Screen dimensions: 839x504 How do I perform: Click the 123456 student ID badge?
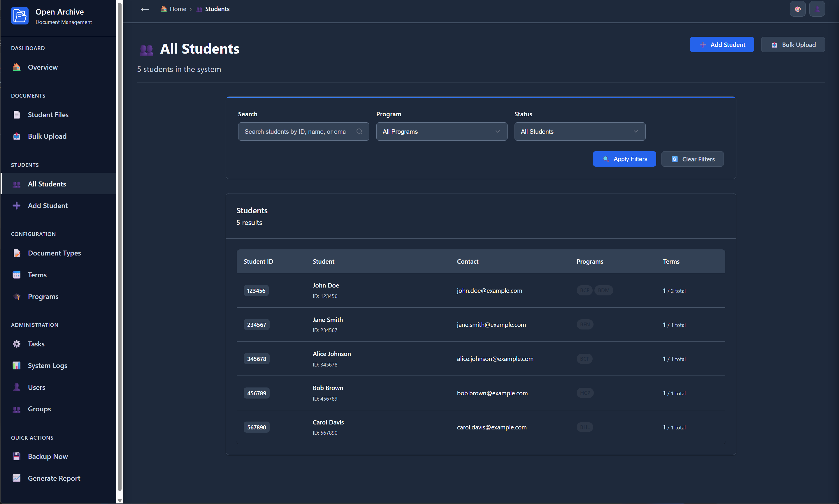coord(256,291)
